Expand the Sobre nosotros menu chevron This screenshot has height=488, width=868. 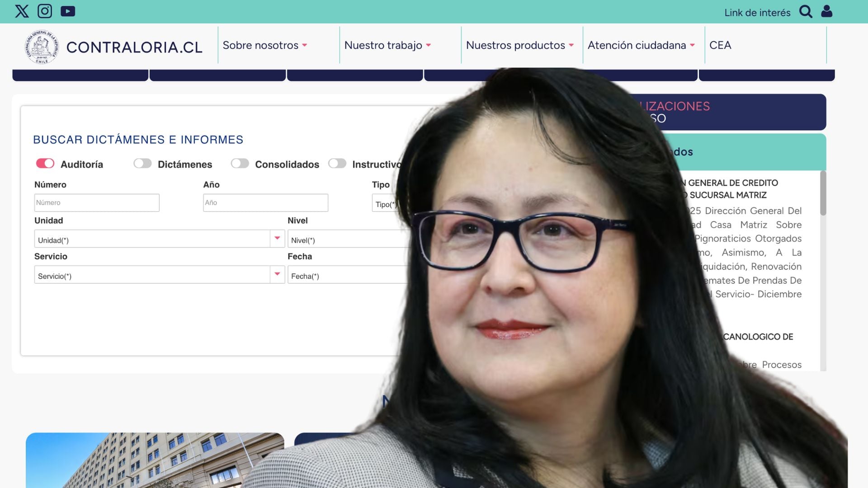coord(305,46)
